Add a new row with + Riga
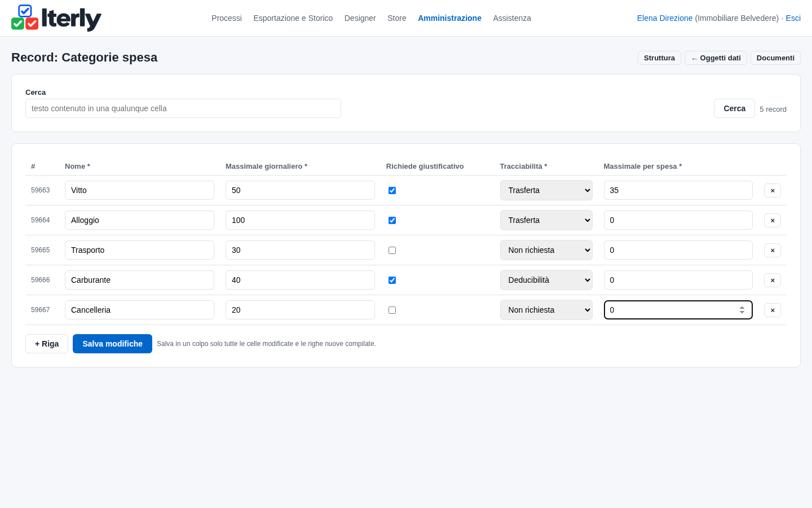Viewport: 812px width, 508px height. (47, 344)
